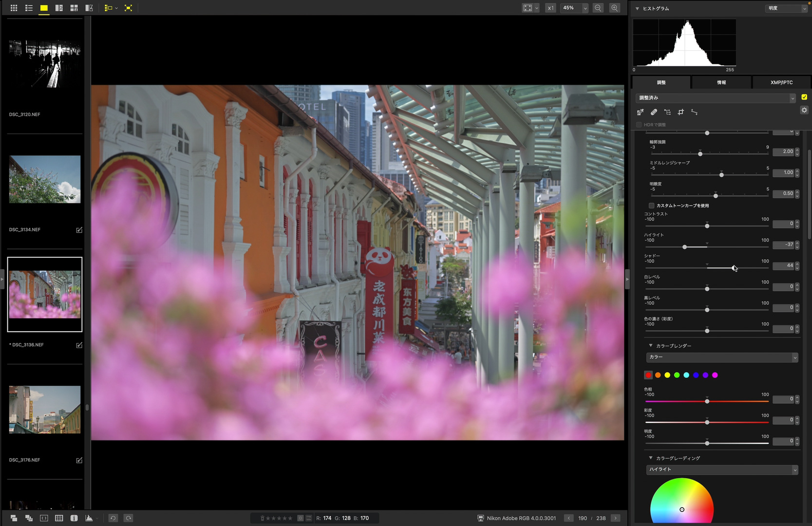Switch to the 調整 tab
The height and width of the screenshot is (526, 812).
pos(661,82)
